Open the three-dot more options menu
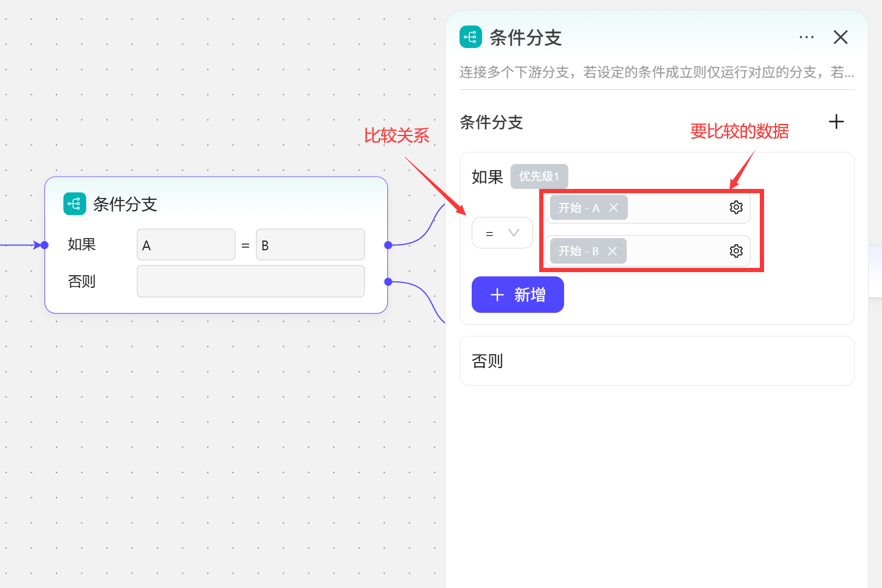Viewport: 882px width, 588px height. coord(806,38)
